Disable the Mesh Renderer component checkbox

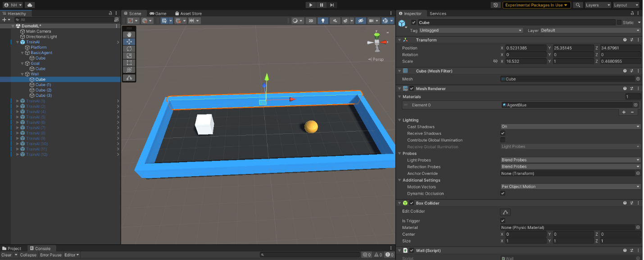(x=412, y=89)
